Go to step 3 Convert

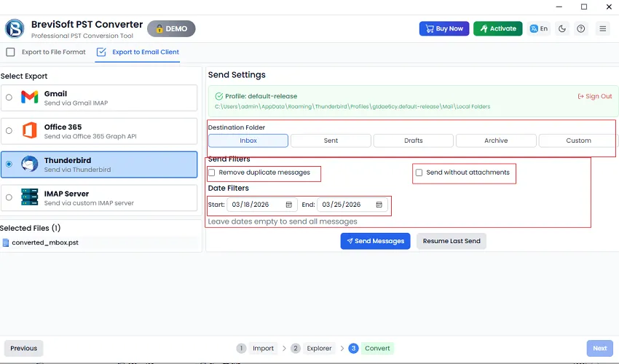click(x=371, y=348)
